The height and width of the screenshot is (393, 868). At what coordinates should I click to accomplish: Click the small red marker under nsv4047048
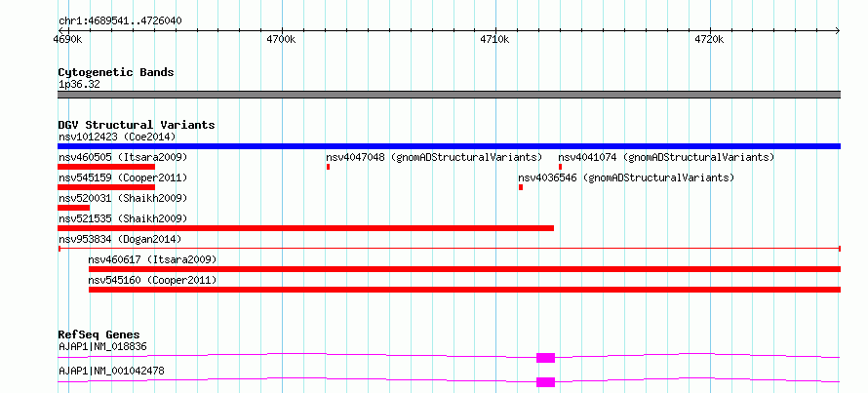(329, 167)
